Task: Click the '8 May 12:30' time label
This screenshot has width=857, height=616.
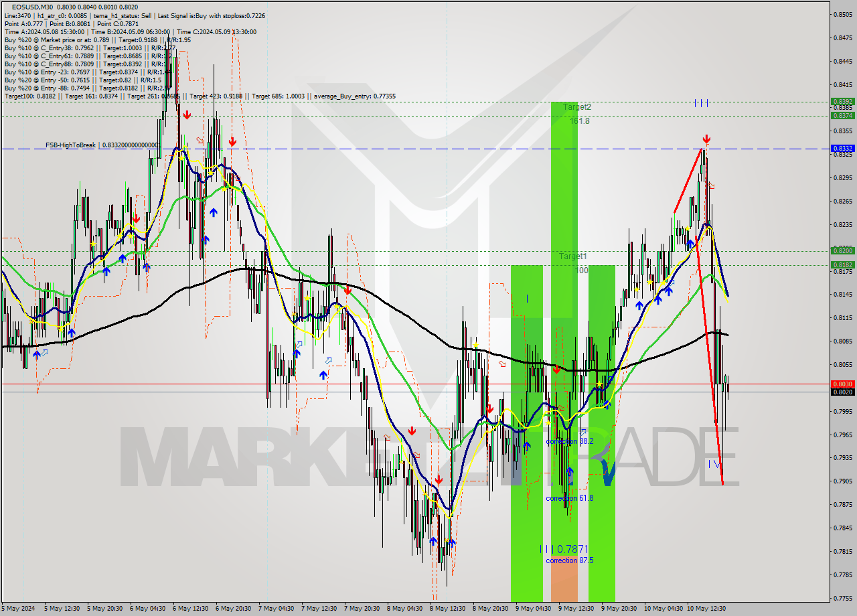Action: [447, 609]
